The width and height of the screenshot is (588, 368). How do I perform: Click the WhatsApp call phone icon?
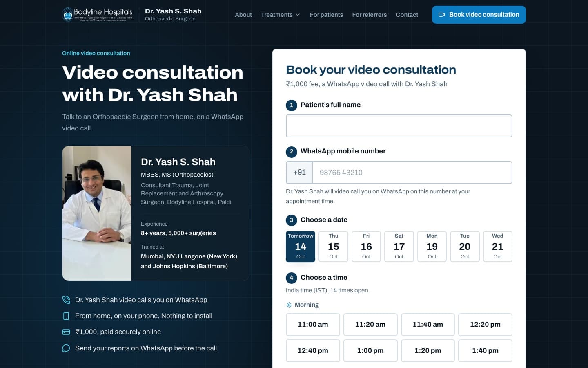[66, 300]
